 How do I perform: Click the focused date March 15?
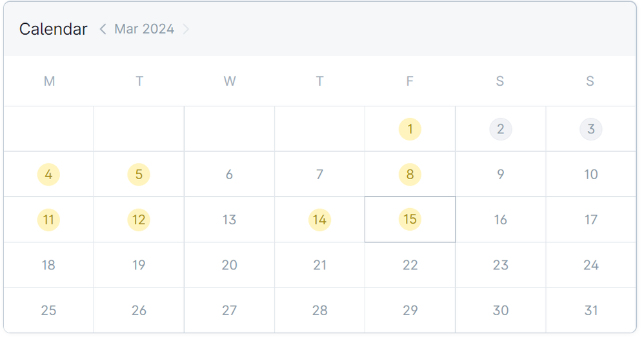pos(410,220)
